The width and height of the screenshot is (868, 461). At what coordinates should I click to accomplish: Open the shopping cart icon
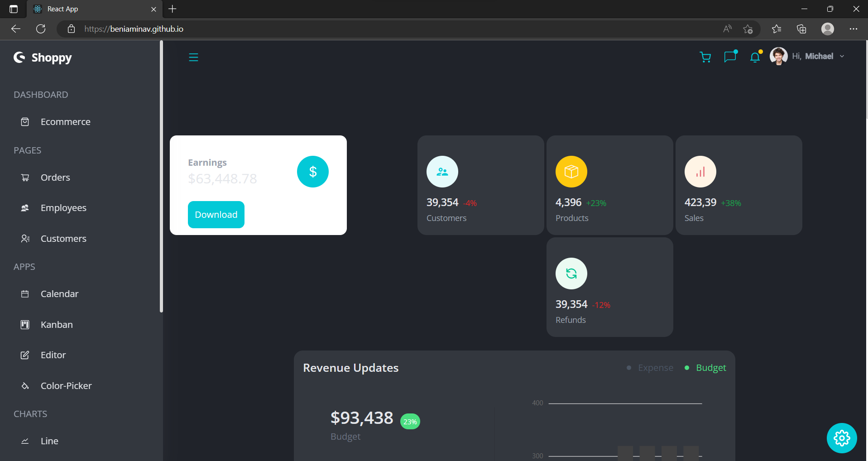coord(705,57)
